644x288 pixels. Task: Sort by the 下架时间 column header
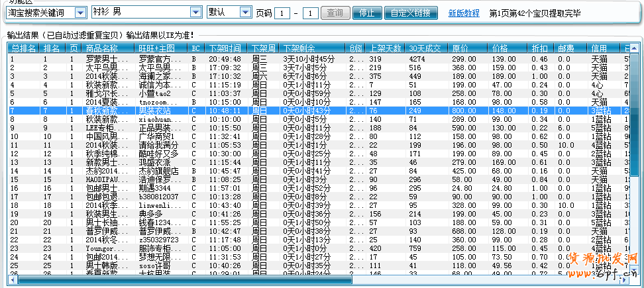225,48
